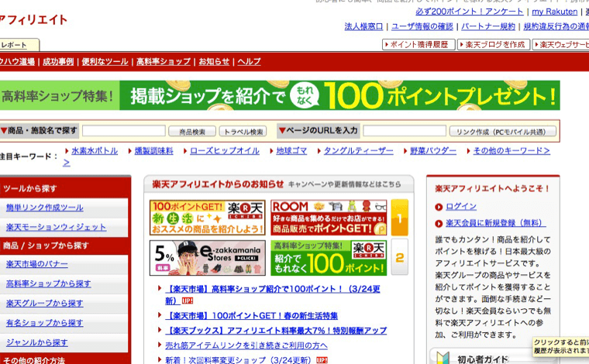Click the ログイン link

click(461, 207)
